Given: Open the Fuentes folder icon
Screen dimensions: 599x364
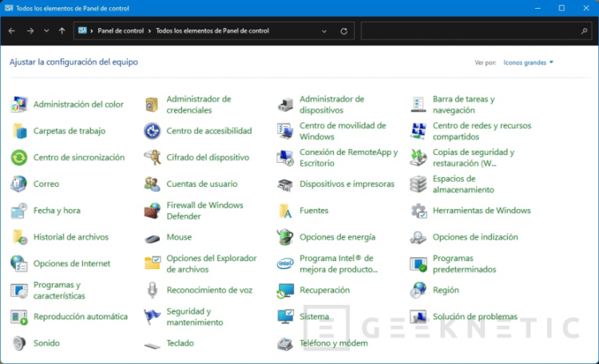Looking at the screenshot, I should pos(285,211).
